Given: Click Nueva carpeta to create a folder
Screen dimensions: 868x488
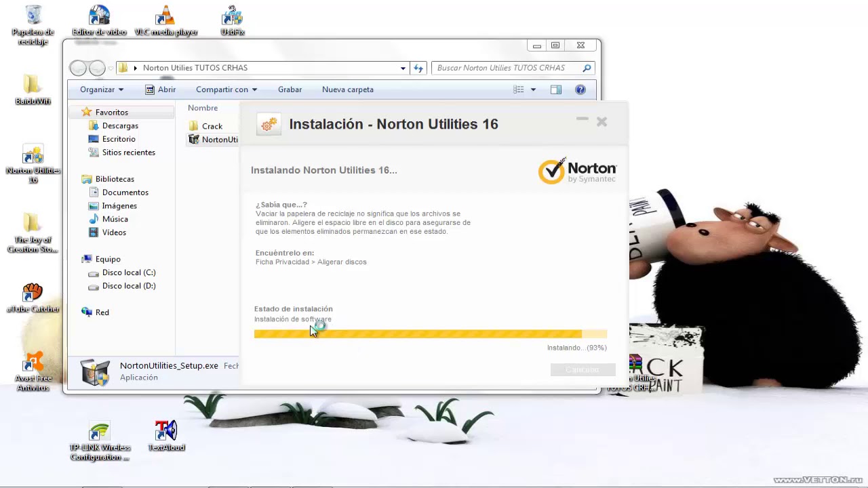Looking at the screenshot, I should [x=347, y=89].
